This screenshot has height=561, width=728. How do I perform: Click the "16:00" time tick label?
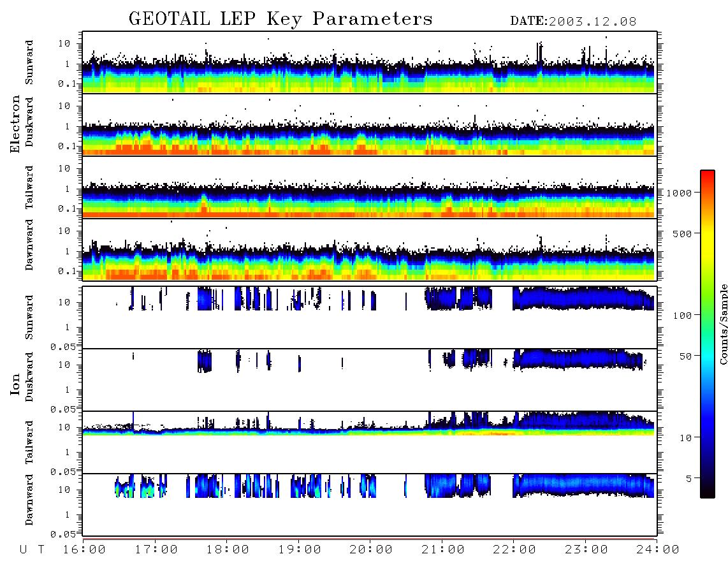(85, 550)
